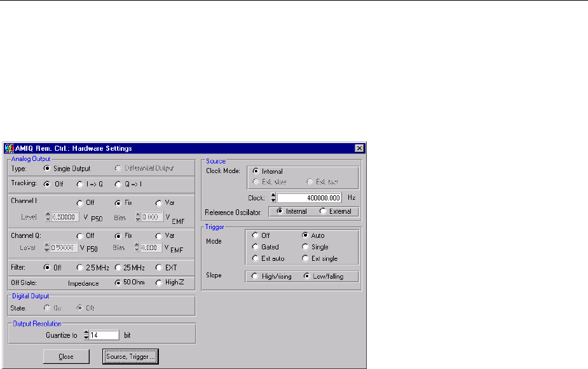Set Trigger Mode to Gated

point(256,247)
